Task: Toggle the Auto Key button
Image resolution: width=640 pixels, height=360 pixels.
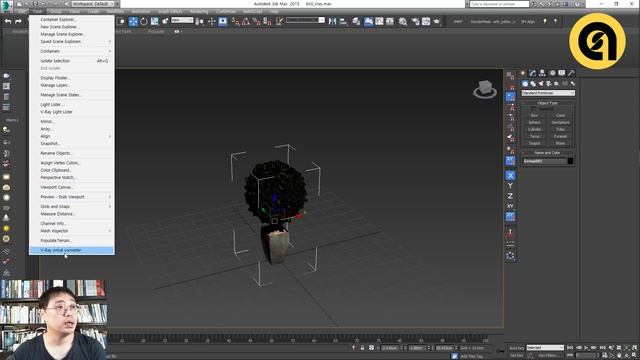Action: [x=516, y=348]
